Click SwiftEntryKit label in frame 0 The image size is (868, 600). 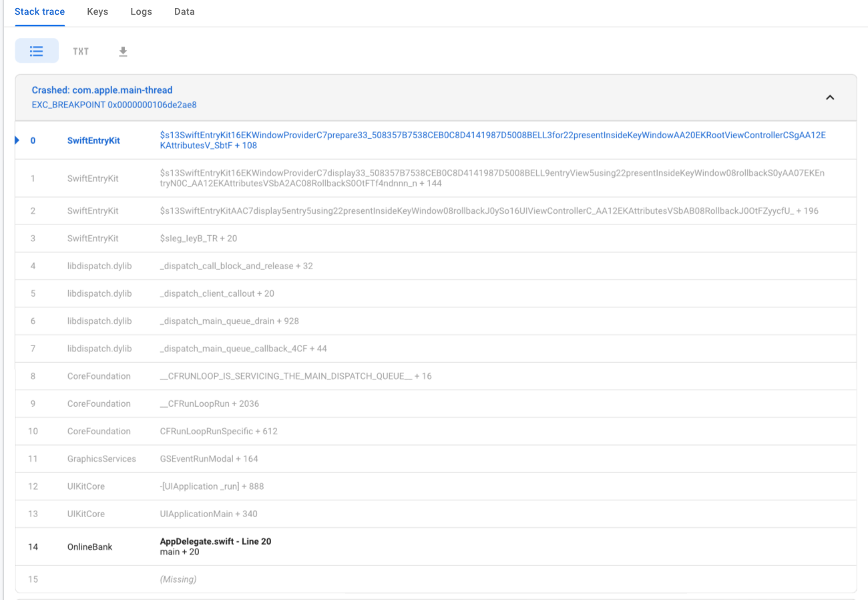tap(93, 140)
